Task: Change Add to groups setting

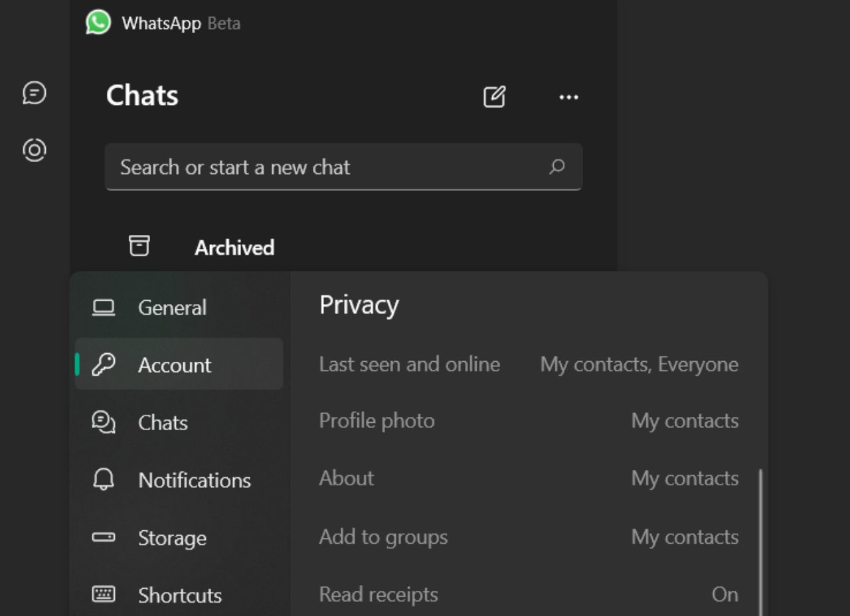Action: click(528, 537)
